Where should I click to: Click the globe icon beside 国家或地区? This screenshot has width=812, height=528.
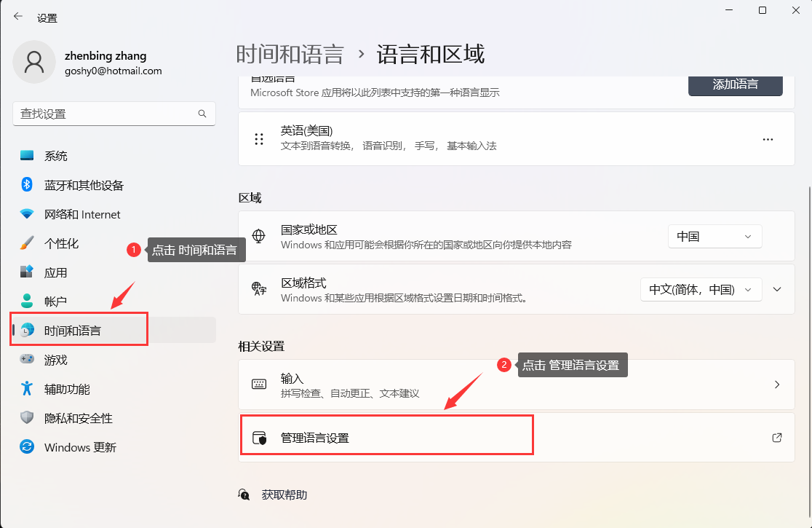click(x=258, y=236)
